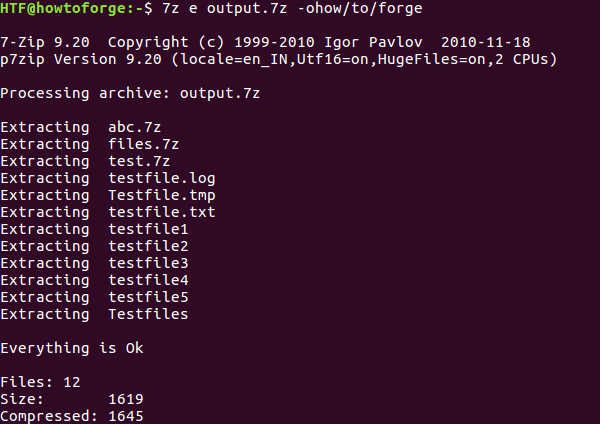Viewport: 600px width, 424px height.
Task: Select the test.7z filename
Action: 139,161
